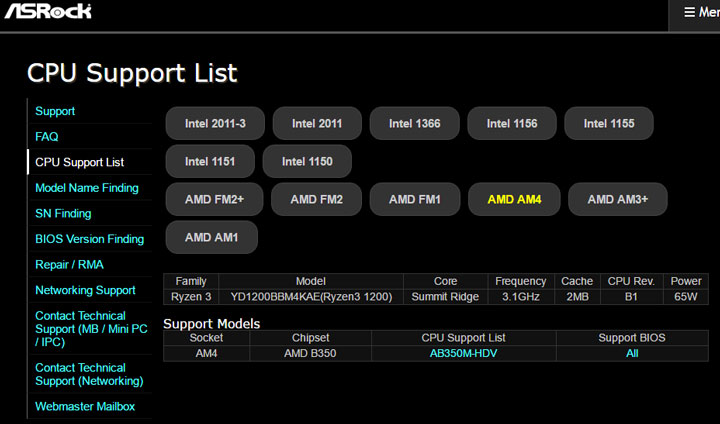Open BIOS Version Finding link
This screenshot has height=424, width=720.
tap(89, 239)
